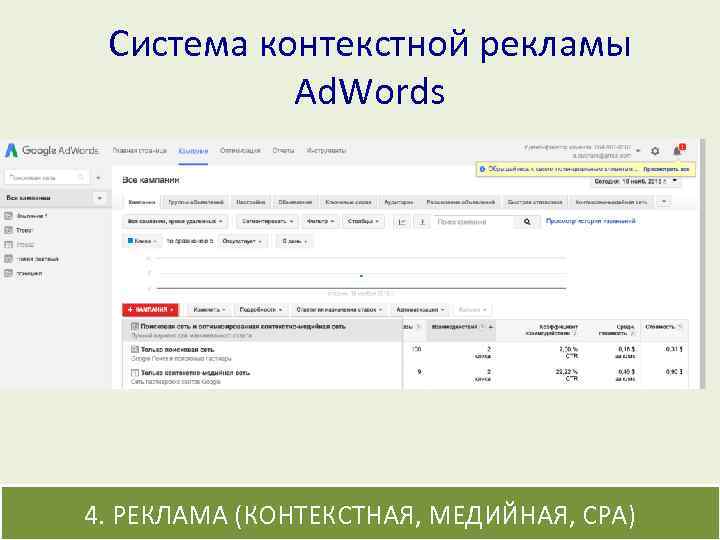The width and height of the screenshot is (720, 540).
Task: Click help icon in Средн. стоимость header
Action: pos(632,333)
